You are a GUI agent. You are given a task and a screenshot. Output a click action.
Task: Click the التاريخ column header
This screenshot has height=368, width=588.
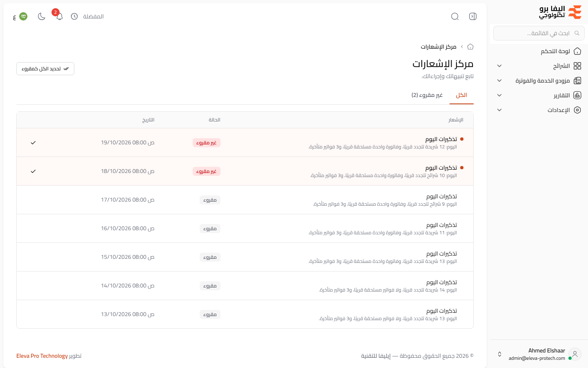click(148, 120)
